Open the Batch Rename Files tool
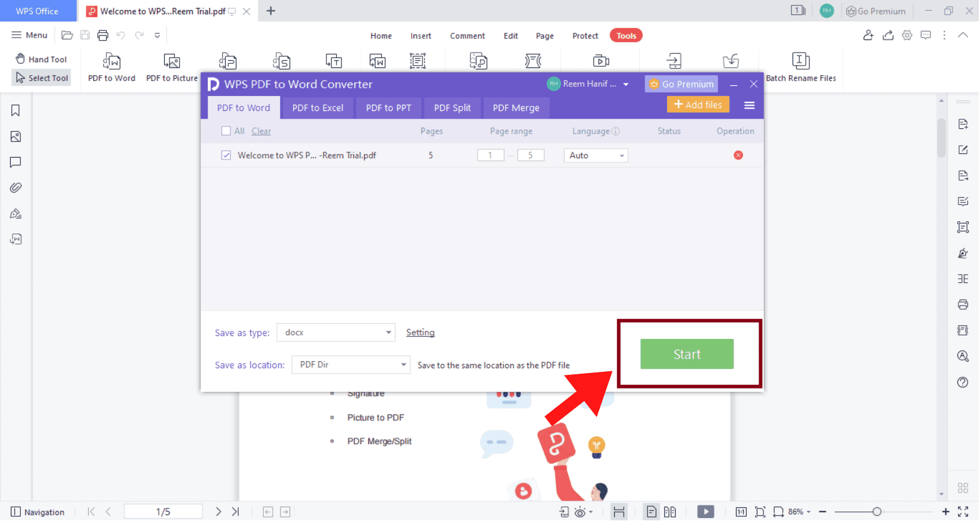The height and width of the screenshot is (527, 980). (802, 67)
